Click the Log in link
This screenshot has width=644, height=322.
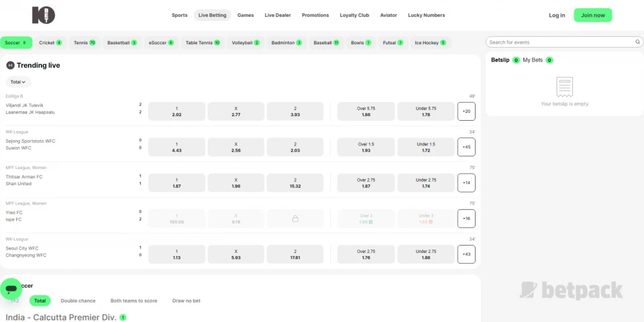coord(557,15)
